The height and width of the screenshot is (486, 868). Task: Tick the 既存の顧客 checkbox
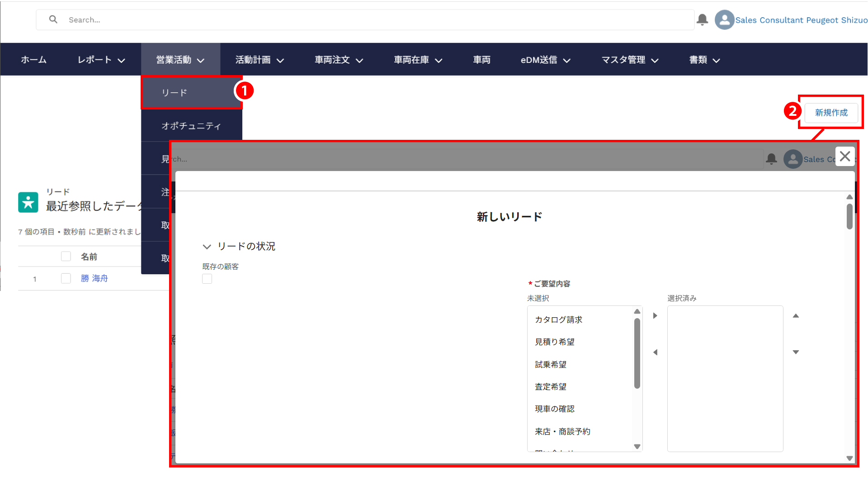tap(207, 279)
